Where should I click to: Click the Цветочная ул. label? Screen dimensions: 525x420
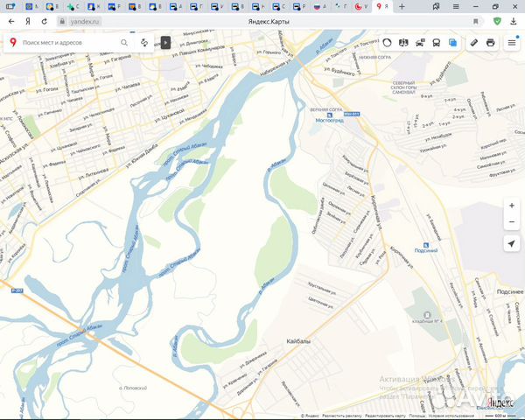(x=320, y=303)
